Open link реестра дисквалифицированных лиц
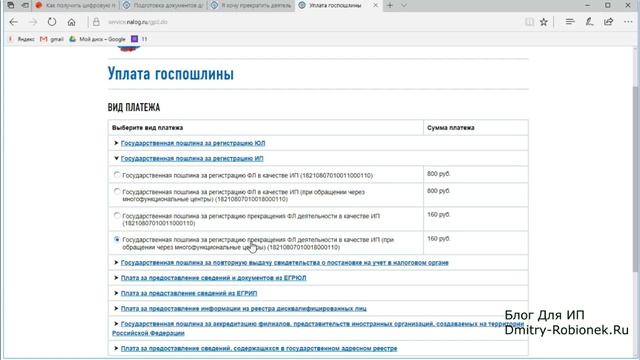The image size is (640, 360). point(244,309)
